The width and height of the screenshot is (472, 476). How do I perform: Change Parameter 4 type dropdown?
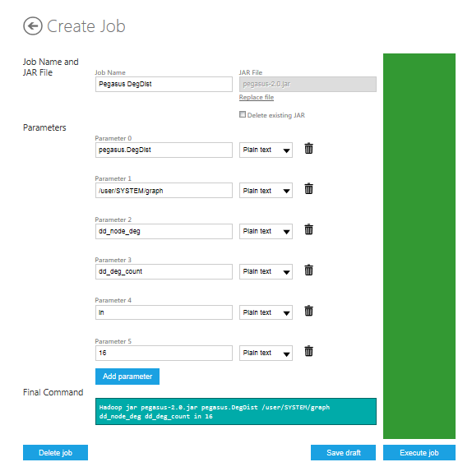[x=266, y=312]
